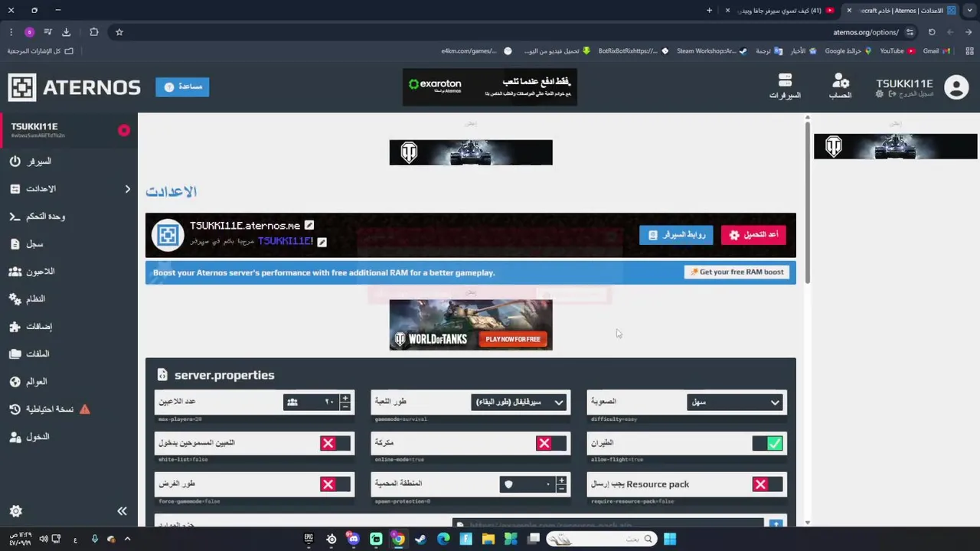980x551 pixels.
Task: Show hidden tray icons chevron
Action: 127,540
